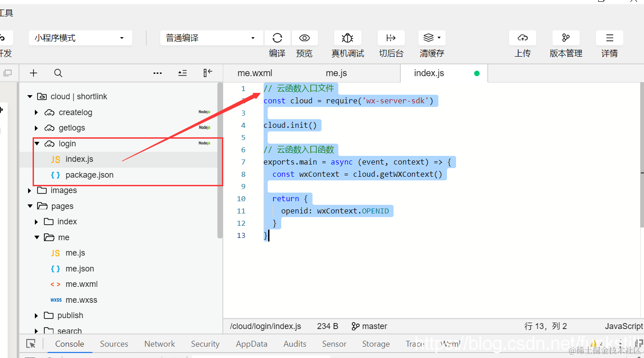The width and height of the screenshot is (644, 358).
Task: Open the Audits devtools tab
Action: tap(295, 344)
